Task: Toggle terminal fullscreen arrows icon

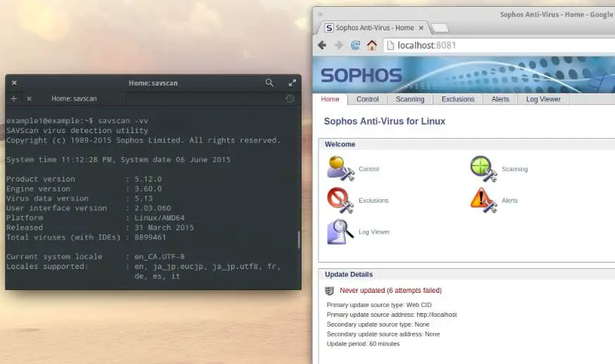Action: (292, 82)
